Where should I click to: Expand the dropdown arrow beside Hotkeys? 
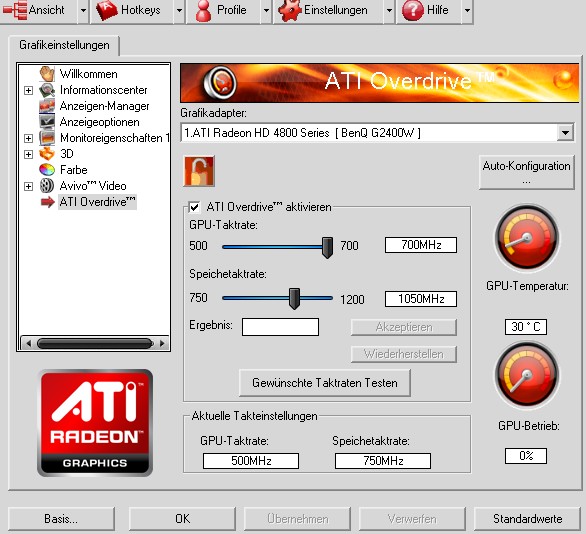coord(179,10)
